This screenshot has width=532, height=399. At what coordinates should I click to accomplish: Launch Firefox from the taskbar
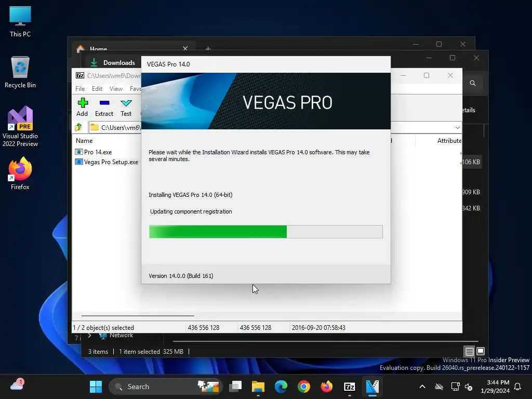click(x=326, y=387)
